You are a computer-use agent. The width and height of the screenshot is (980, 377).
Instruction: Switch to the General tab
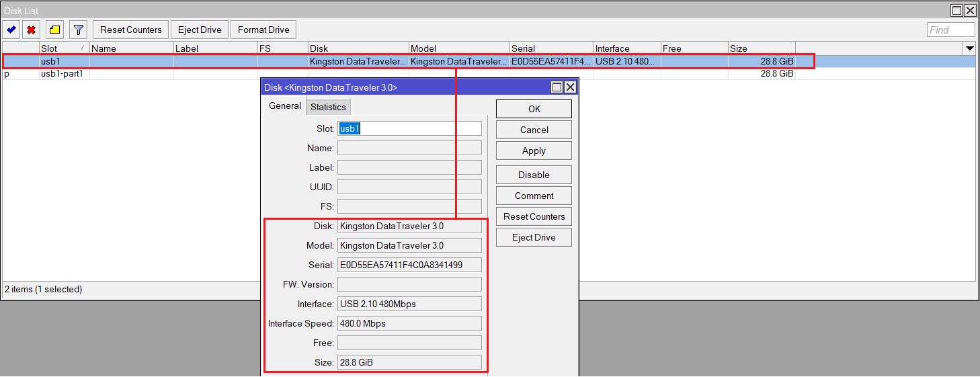tap(285, 106)
